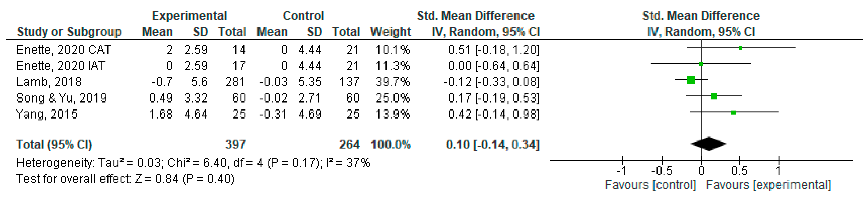Click the Song & Yu, 2019 green square
The height and width of the screenshot is (197, 868).
click(x=714, y=96)
